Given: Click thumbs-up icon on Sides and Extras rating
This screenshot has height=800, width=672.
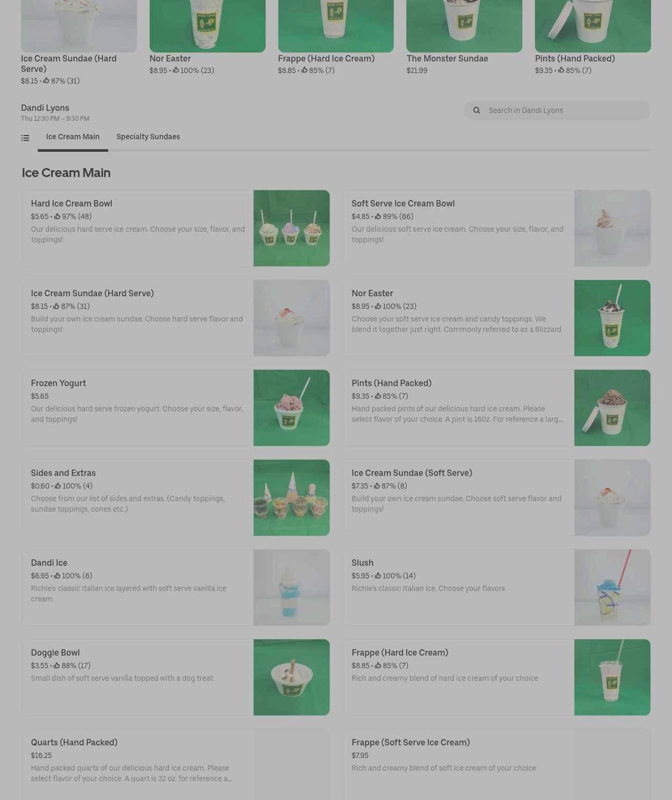Looking at the screenshot, I should pos(58,486).
